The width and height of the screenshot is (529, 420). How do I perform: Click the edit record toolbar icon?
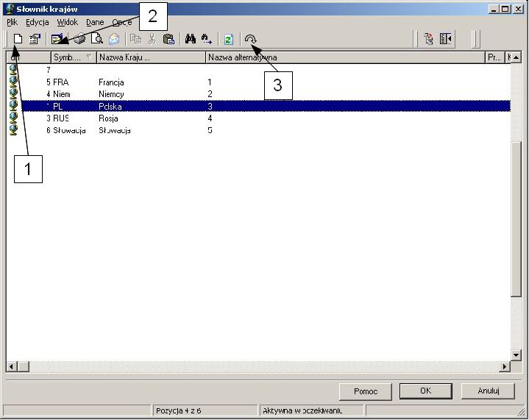click(57, 39)
